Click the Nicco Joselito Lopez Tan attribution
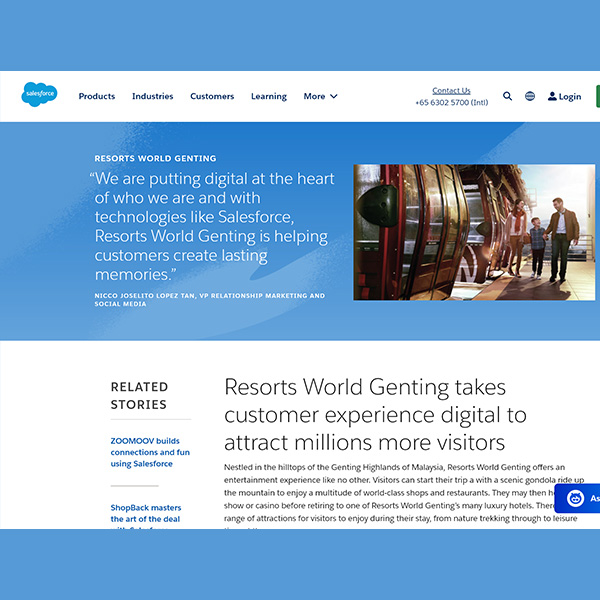Image resolution: width=600 pixels, height=600 pixels. click(209, 299)
